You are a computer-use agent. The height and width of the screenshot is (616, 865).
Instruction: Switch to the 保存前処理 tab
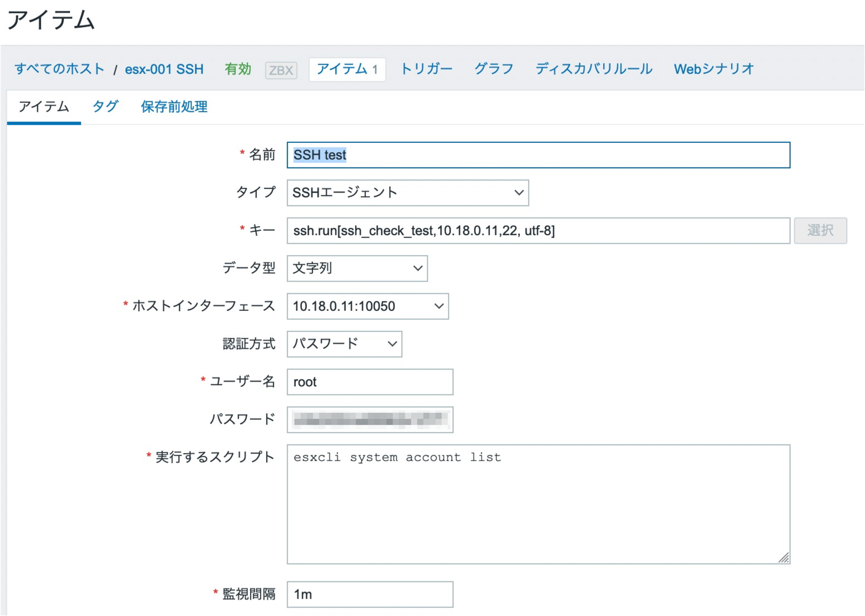174,107
